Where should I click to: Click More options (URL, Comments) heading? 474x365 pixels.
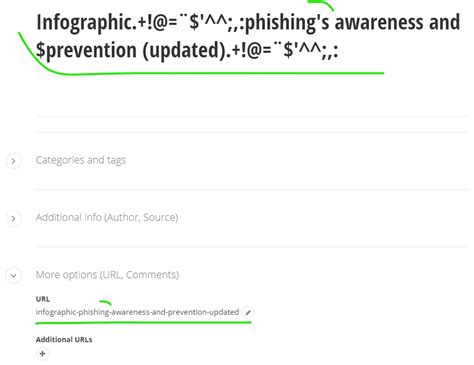click(x=107, y=275)
